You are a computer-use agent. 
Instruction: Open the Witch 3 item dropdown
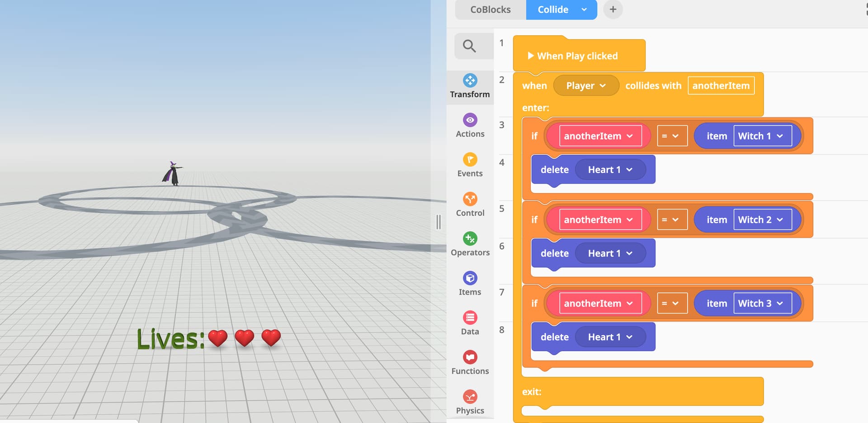point(763,303)
